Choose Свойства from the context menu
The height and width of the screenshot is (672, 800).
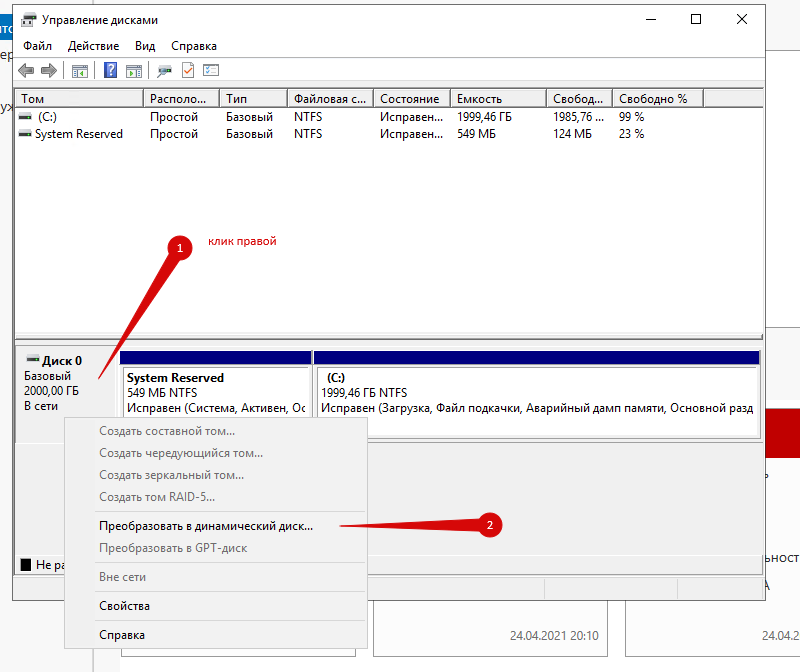coord(124,605)
